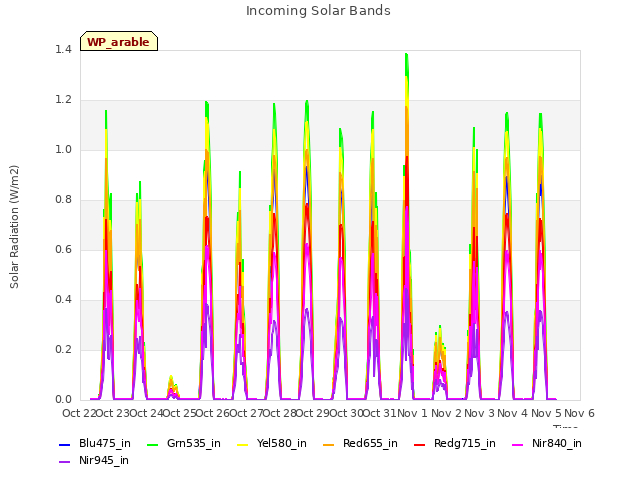The width and height of the screenshot is (640, 480).
Task: Click the Grn535_in green legend swatch
Action: pyautogui.click(x=152, y=444)
